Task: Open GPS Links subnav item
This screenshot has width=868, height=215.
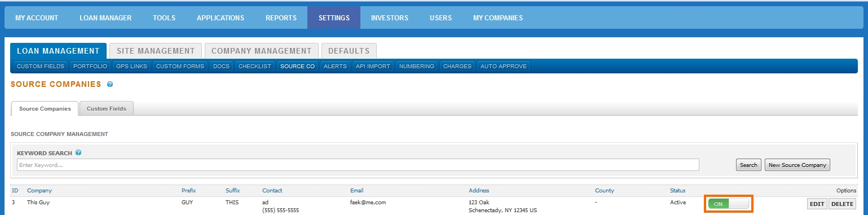Action: pyautogui.click(x=131, y=67)
